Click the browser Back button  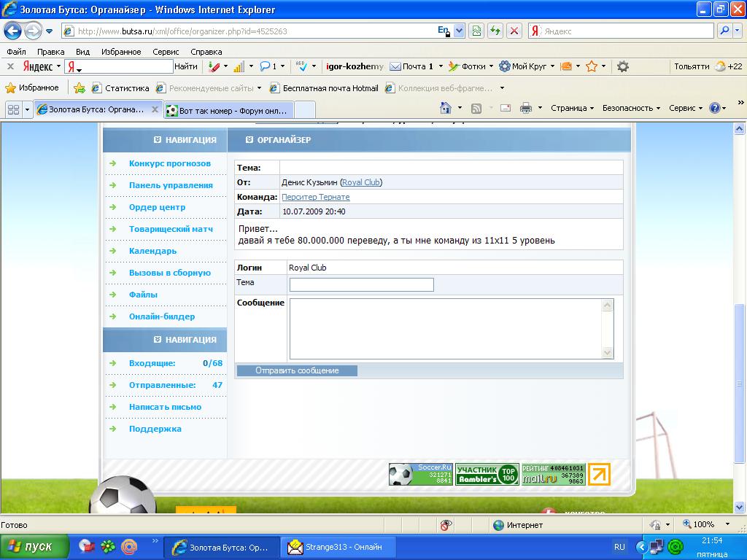pyautogui.click(x=12, y=31)
